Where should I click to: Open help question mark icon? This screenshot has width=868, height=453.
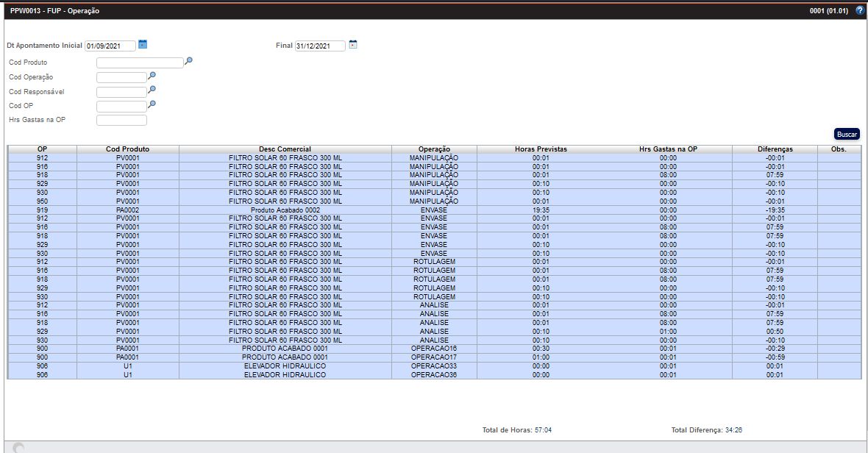click(x=859, y=10)
